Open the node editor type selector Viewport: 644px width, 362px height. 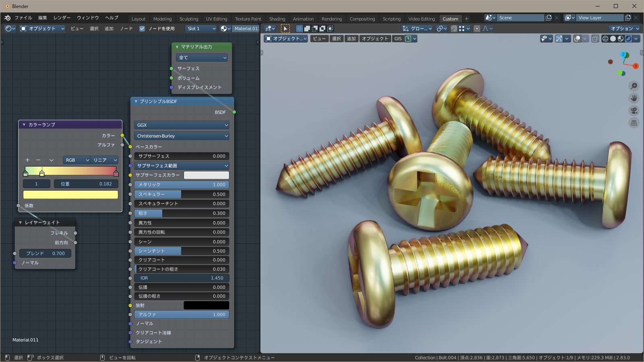(10, 29)
